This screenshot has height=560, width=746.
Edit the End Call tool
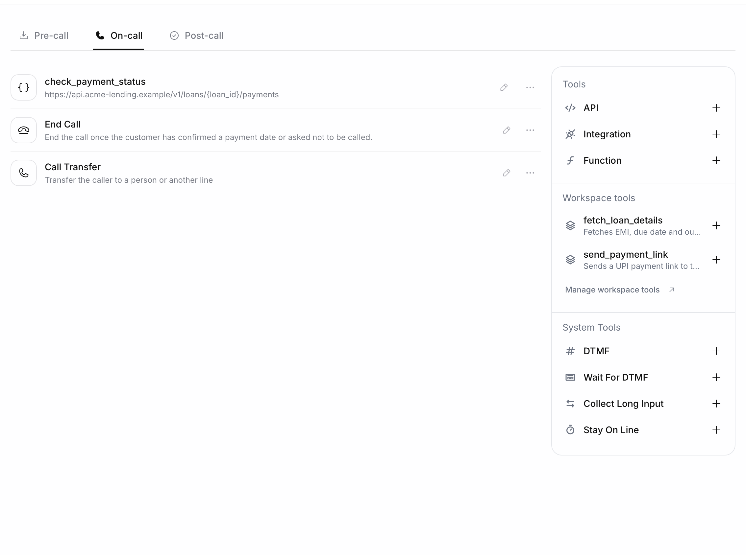507,130
